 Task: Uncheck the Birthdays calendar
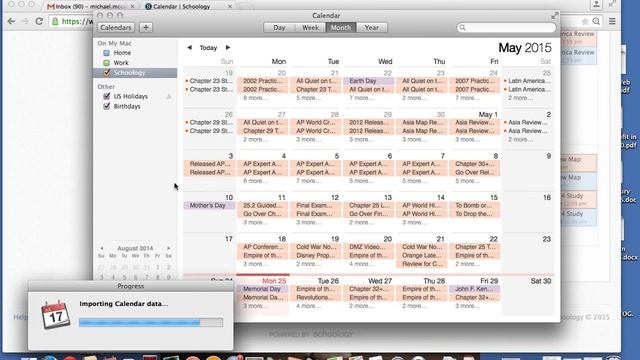tap(107, 106)
